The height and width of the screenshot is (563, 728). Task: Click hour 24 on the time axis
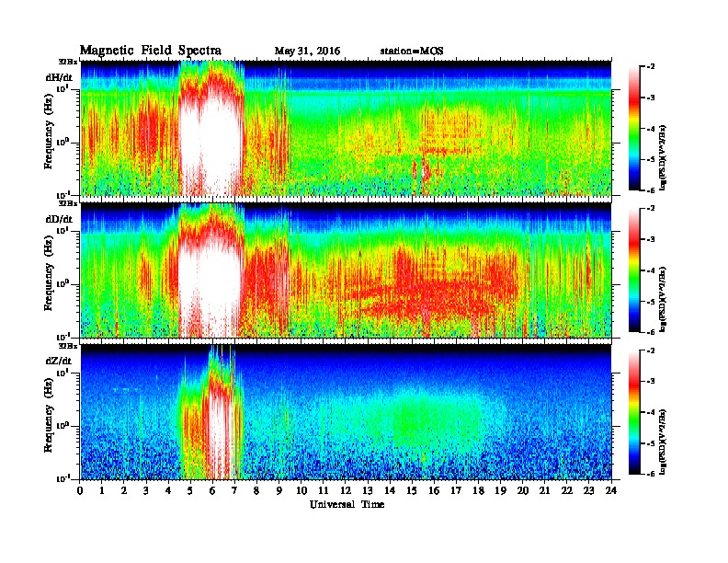coord(611,491)
